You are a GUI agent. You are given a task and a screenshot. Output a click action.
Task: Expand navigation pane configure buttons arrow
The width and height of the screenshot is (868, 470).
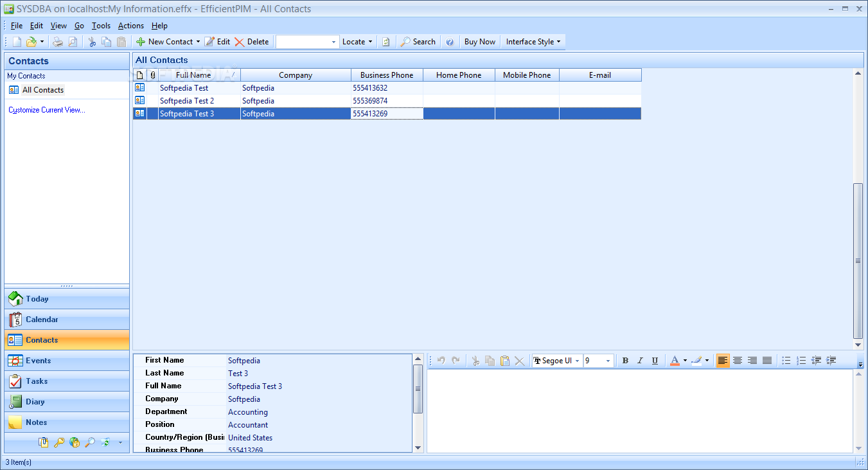tap(120, 442)
